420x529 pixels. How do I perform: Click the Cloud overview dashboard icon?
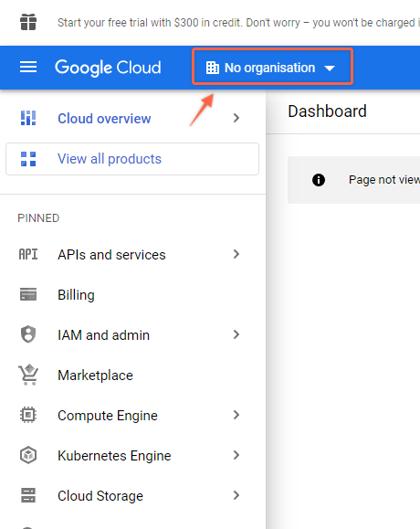pyautogui.click(x=28, y=118)
